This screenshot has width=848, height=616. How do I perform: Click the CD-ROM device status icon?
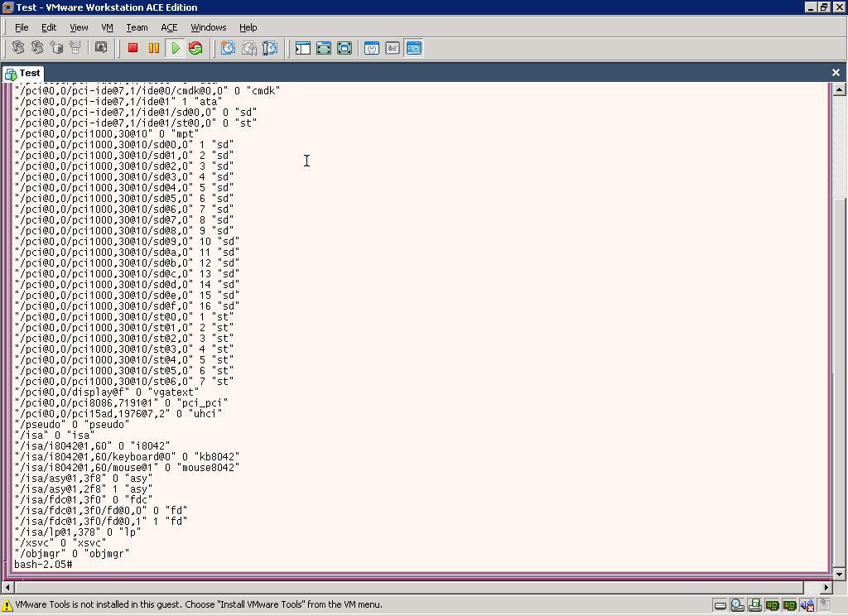click(x=737, y=605)
